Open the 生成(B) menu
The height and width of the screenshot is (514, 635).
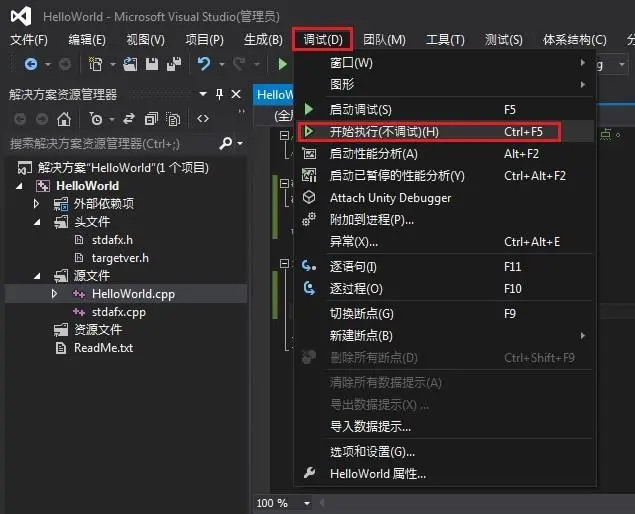263,40
